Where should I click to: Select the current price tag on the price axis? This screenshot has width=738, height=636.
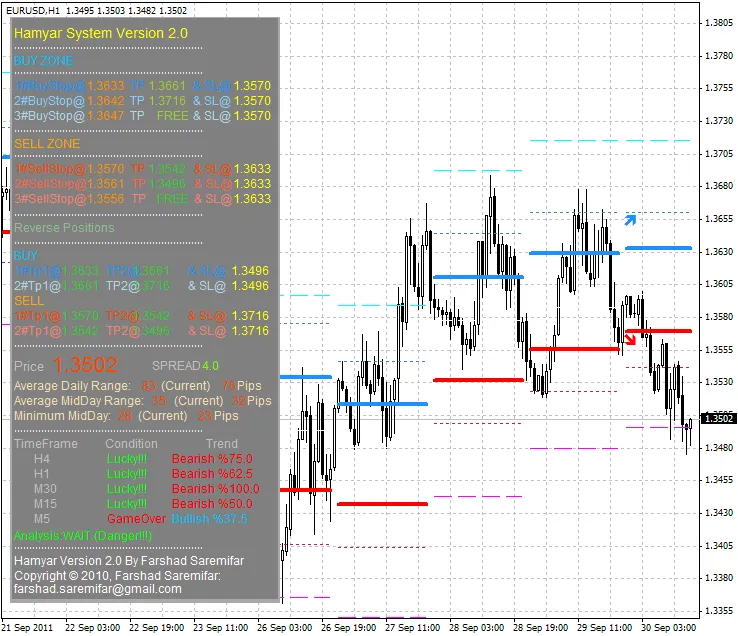pos(717,418)
